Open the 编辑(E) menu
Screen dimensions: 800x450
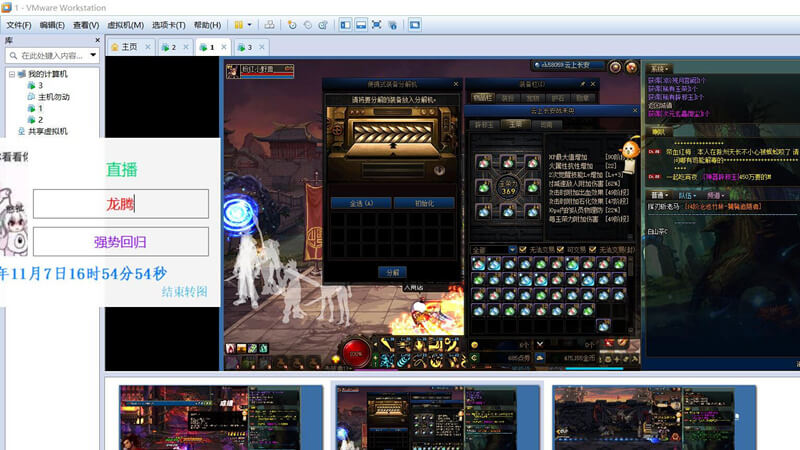tap(52, 25)
